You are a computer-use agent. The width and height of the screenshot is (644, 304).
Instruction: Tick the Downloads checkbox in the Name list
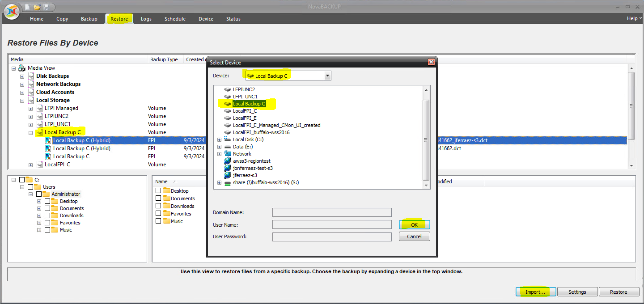[158, 206]
